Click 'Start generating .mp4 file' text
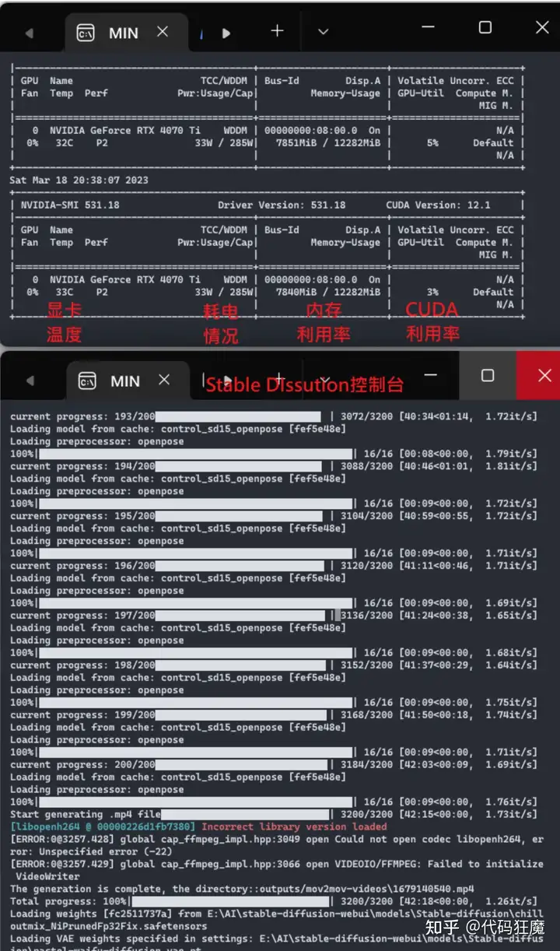The height and width of the screenshot is (951, 560). pyautogui.click(x=86, y=814)
